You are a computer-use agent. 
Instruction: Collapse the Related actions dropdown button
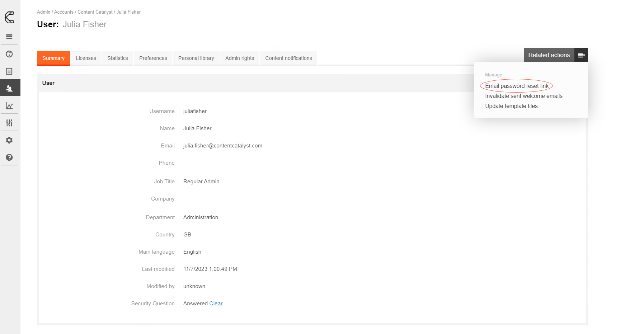coord(549,55)
